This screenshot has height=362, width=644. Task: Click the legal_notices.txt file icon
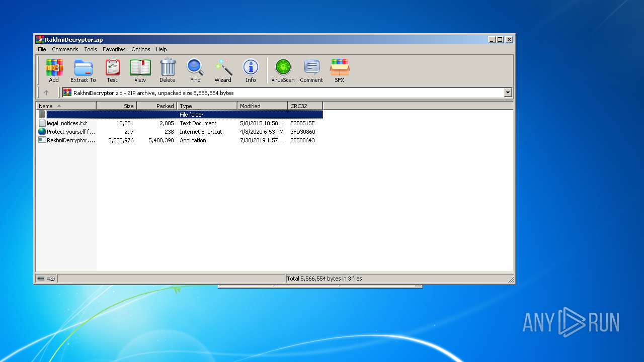pyautogui.click(x=42, y=123)
